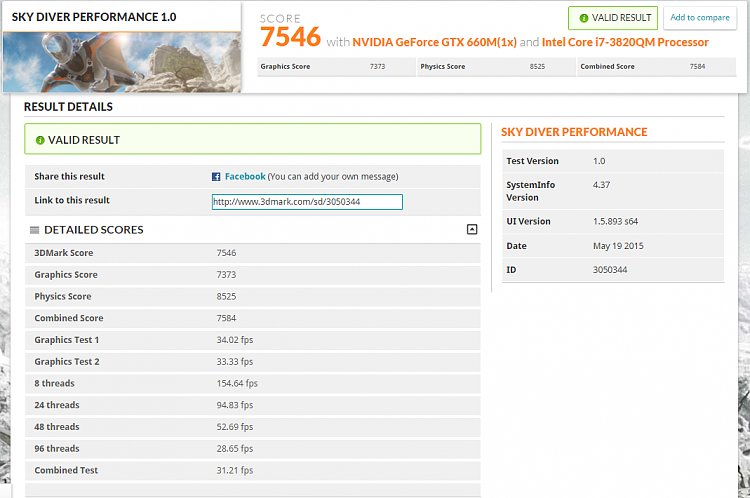Screen dimensions: 750x498
Task: Click the UI Version 1.5.893 s64 value
Action: [x=616, y=221]
